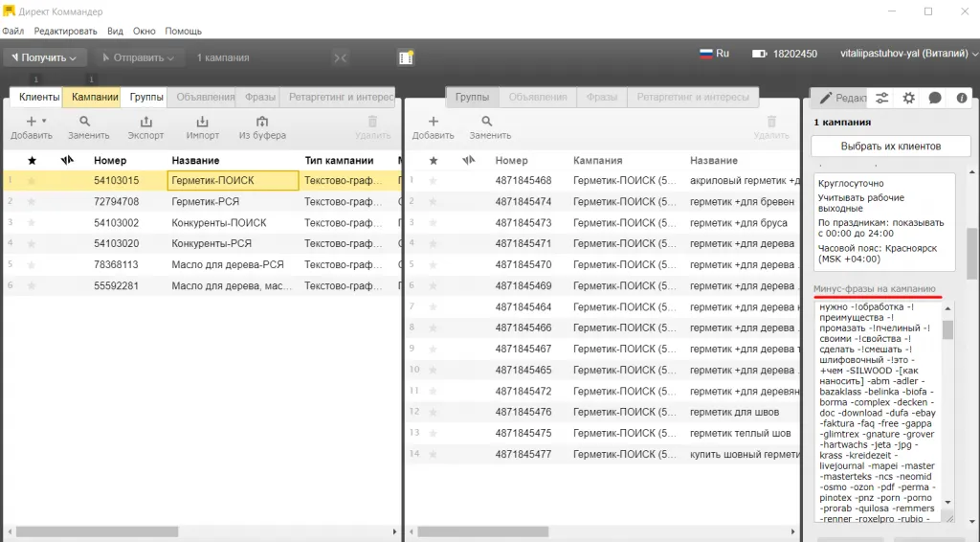This screenshot has width=980, height=542.
Task: Click the Russian flag language icon
Action: [706, 54]
